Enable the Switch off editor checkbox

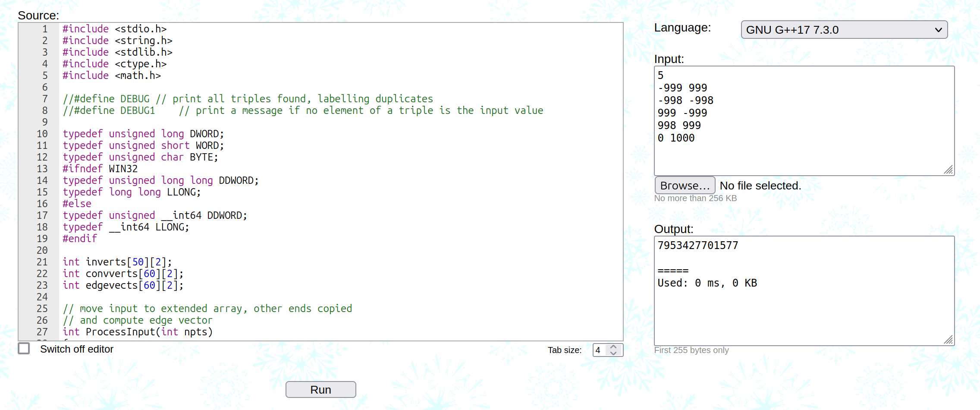pyautogui.click(x=24, y=348)
